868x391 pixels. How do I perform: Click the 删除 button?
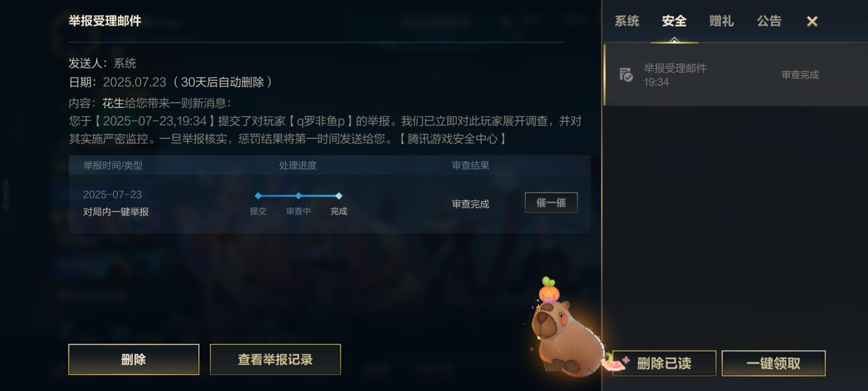[x=133, y=359]
